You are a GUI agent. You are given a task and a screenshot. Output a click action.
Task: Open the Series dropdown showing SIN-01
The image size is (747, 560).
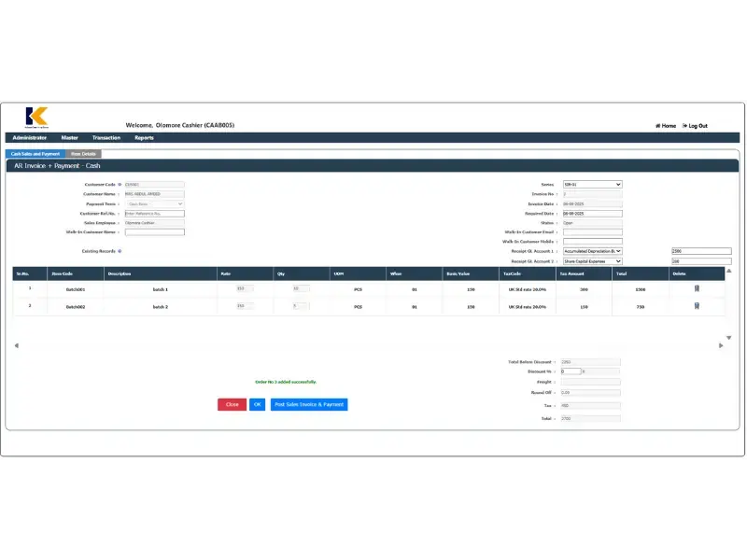[x=593, y=184]
